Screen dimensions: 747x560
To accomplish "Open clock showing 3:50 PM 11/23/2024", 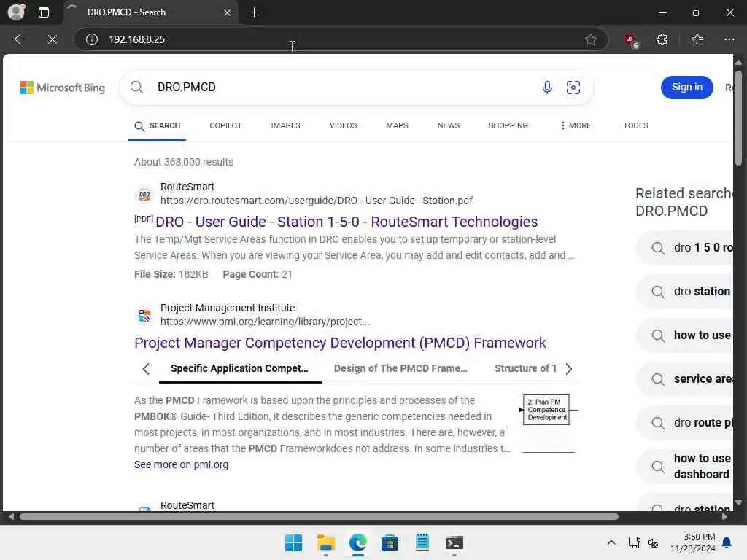I will tap(693, 542).
